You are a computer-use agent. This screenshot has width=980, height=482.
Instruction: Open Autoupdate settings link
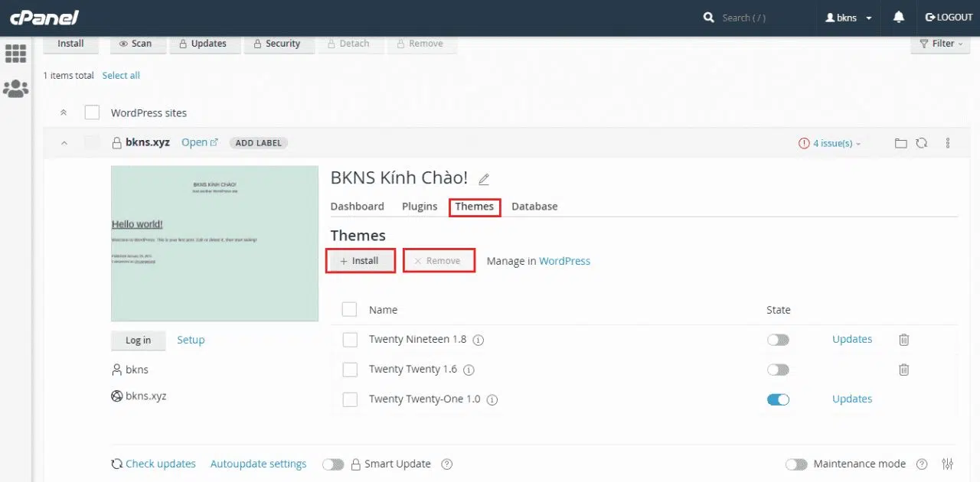[258, 464]
